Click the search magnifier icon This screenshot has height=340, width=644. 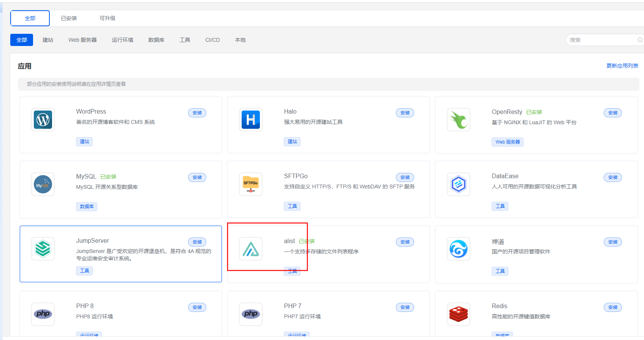pyautogui.click(x=640, y=40)
